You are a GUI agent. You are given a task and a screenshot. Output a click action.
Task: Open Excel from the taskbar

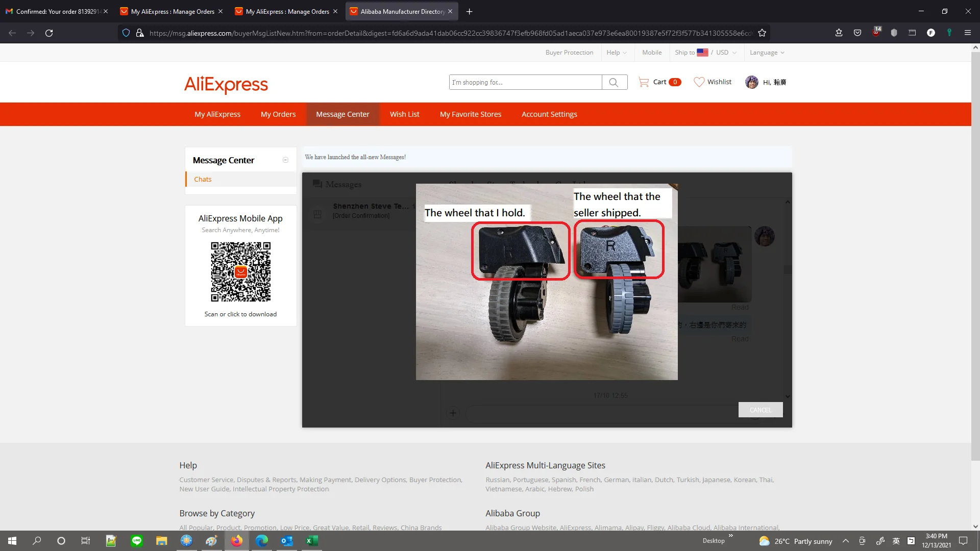point(311,541)
